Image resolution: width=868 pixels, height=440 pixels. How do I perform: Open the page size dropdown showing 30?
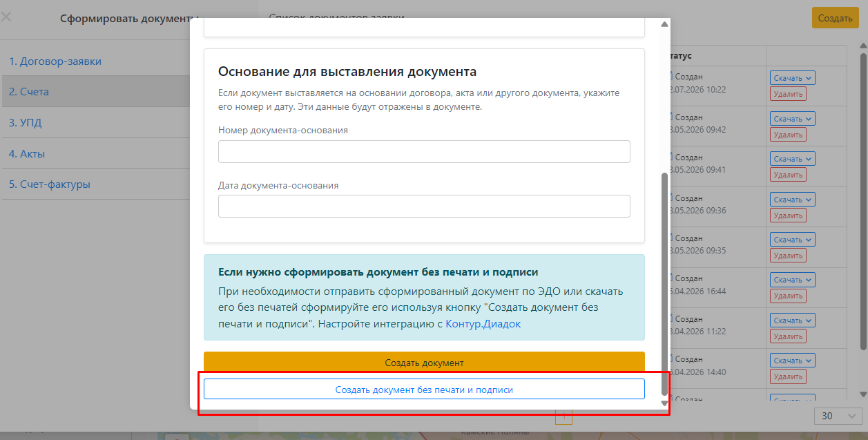pos(838,416)
